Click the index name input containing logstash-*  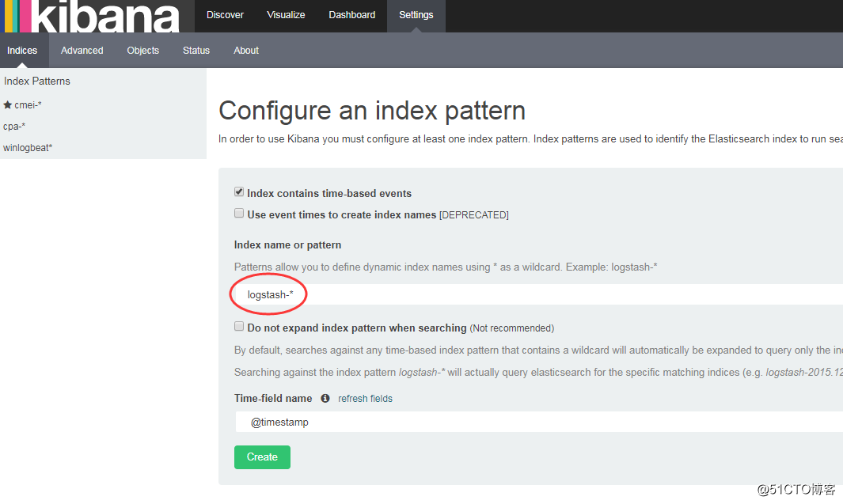pyautogui.click(x=539, y=294)
